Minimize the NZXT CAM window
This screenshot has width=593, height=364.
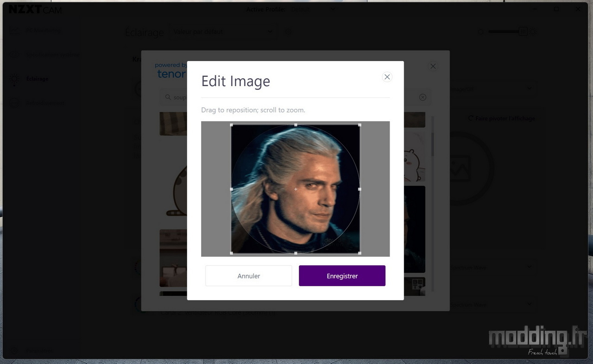click(535, 9)
